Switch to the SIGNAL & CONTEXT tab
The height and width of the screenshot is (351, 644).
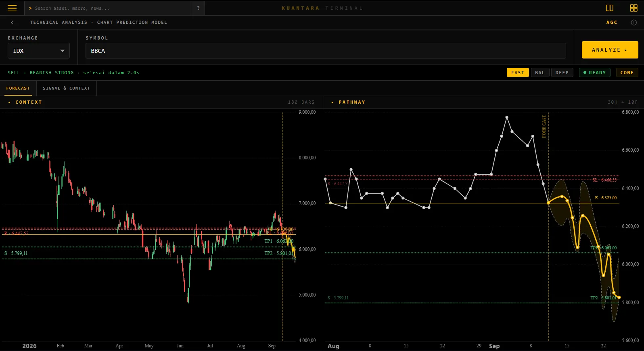(67, 88)
